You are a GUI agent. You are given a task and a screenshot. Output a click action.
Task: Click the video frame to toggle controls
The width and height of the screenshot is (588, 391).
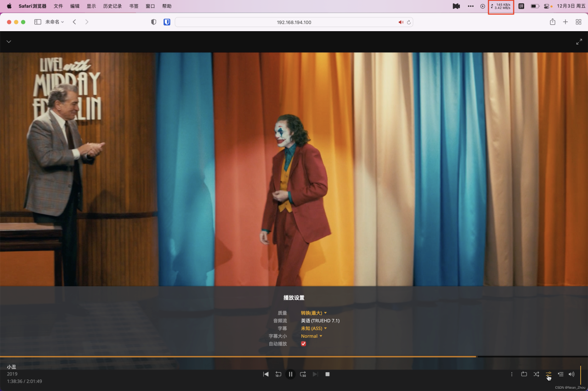click(294, 169)
